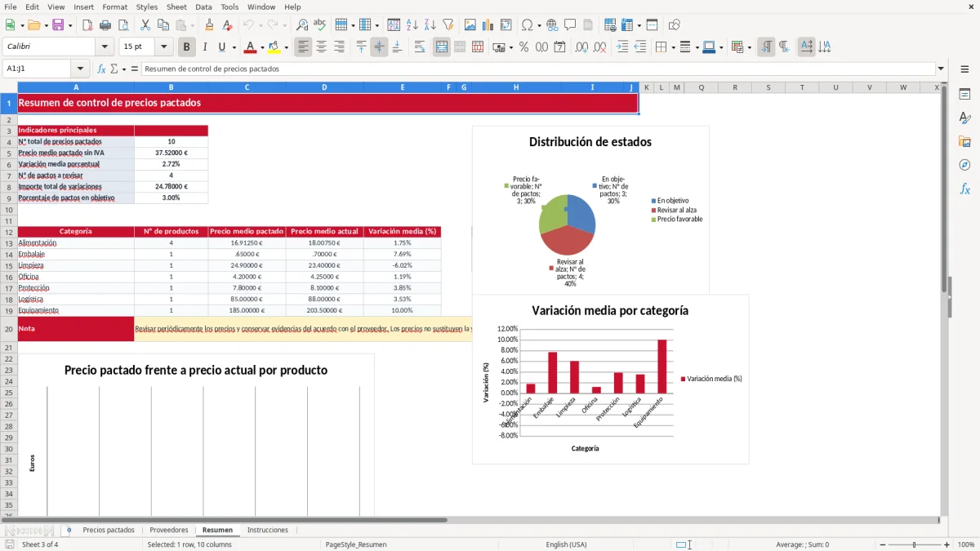Open sidebar Functions deck
Screen dimensions: 980x551
(964, 189)
